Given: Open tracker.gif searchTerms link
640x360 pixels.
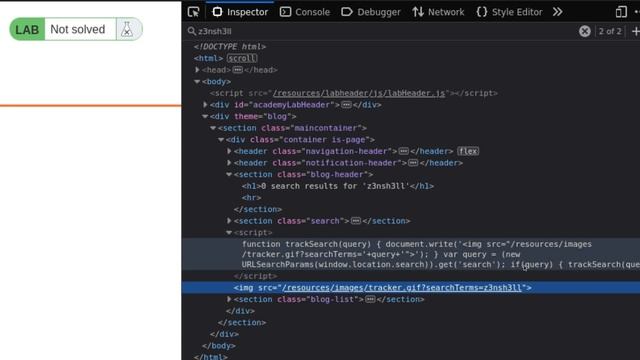Looking at the screenshot, I should (x=402, y=288).
